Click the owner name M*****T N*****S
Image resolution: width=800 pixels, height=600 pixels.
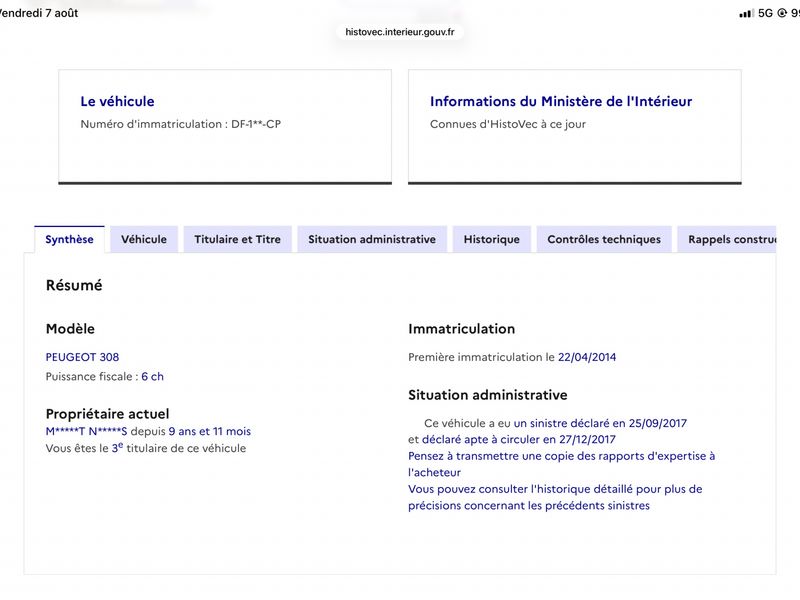[x=86, y=432]
